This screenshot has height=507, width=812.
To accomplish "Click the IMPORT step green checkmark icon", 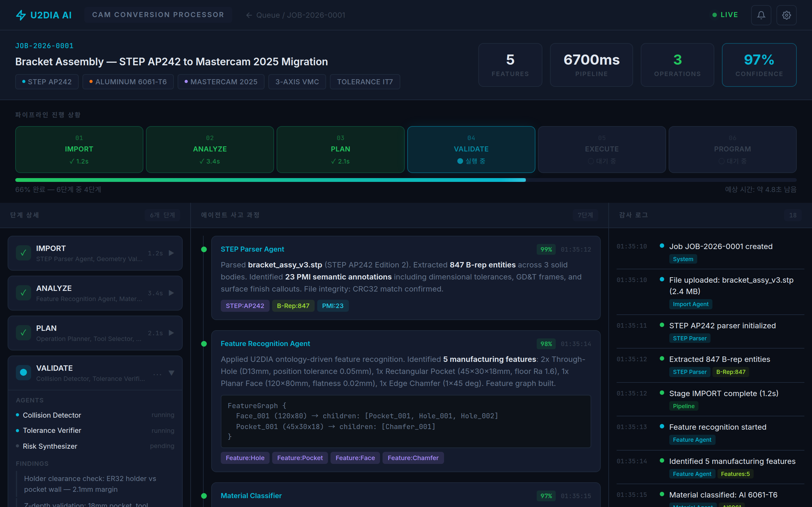I will (23, 253).
